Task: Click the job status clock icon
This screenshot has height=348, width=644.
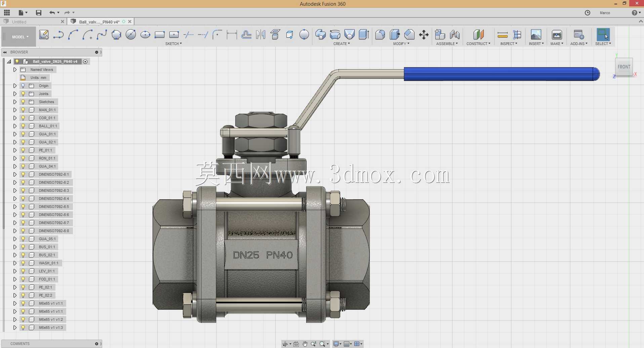Action: [x=588, y=13]
